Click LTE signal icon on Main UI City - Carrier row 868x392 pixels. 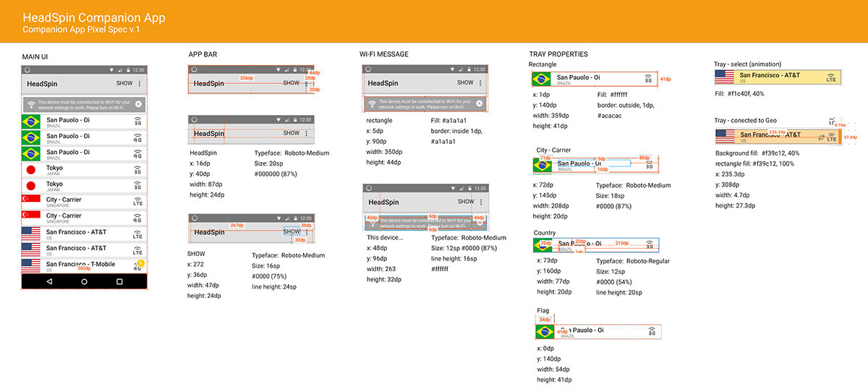(137, 203)
